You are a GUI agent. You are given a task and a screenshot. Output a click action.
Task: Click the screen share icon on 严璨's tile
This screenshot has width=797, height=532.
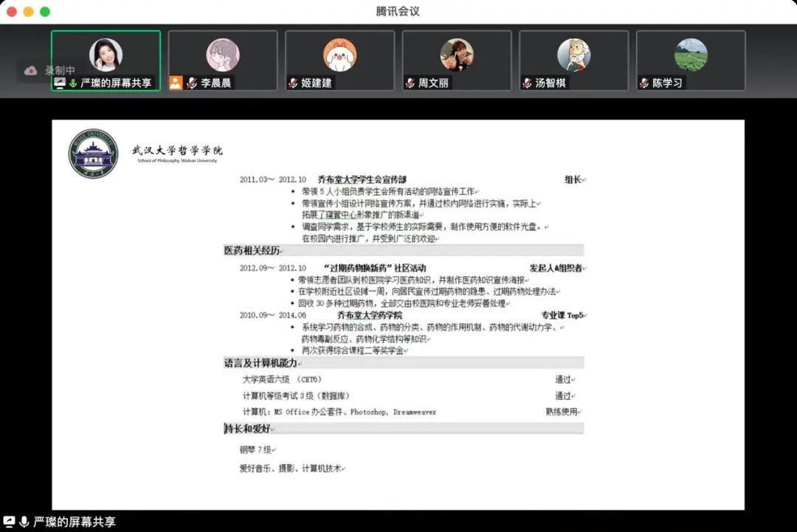60,83
